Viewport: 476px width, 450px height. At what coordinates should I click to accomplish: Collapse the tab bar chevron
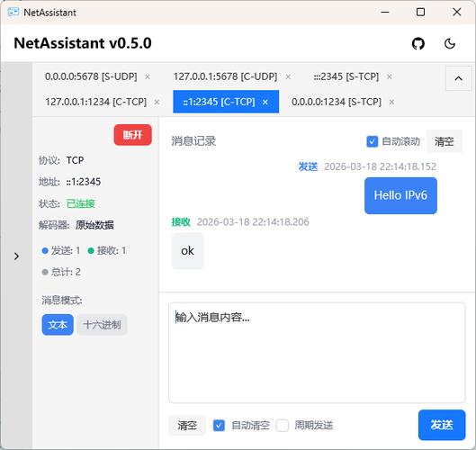[x=458, y=78]
